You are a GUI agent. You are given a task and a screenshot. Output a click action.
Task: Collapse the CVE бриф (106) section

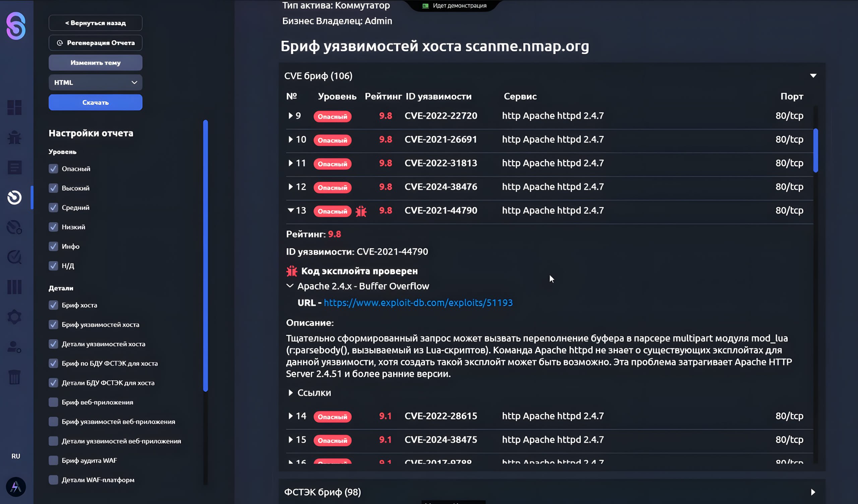click(813, 76)
